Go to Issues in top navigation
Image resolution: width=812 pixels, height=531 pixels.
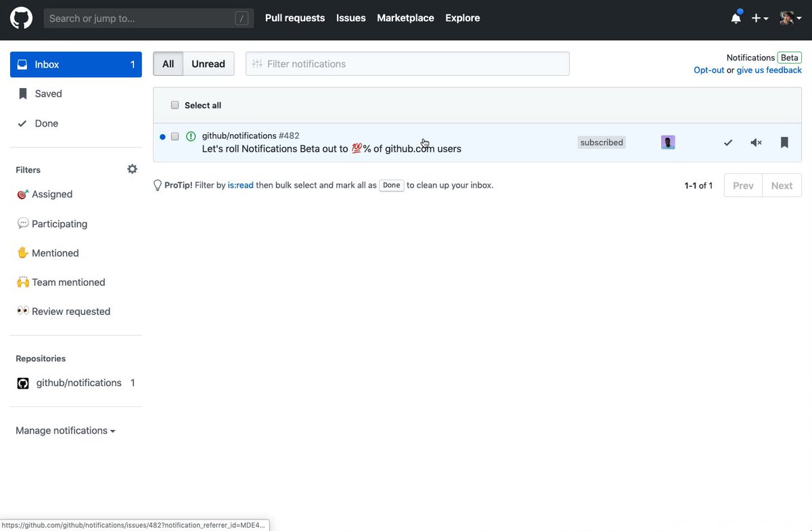coord(351,18)
